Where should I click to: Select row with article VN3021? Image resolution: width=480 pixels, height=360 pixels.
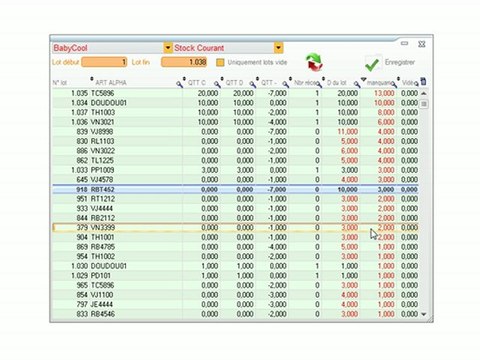[x=235, y=122]
